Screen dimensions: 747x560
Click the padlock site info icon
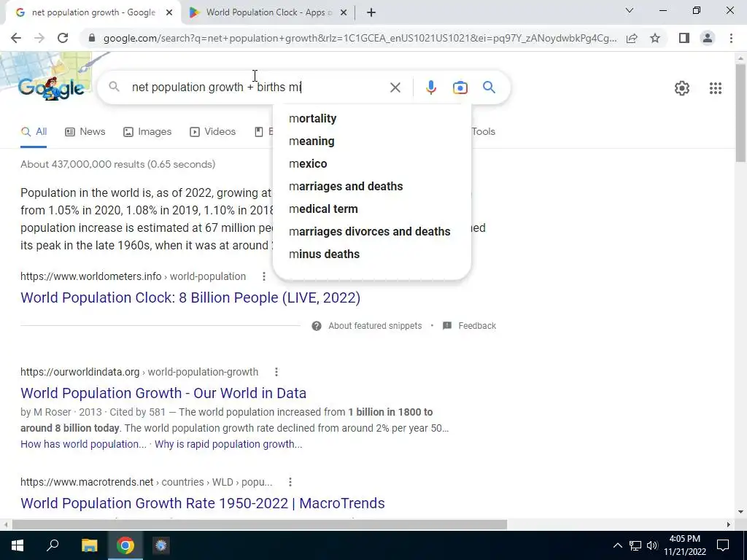pos(92,38)
